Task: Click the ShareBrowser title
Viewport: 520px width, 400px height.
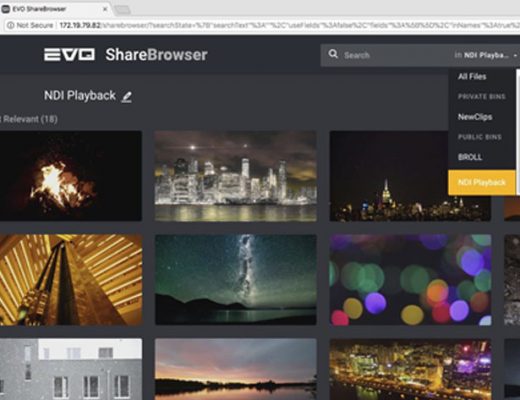Action: [x=156, y=55]
